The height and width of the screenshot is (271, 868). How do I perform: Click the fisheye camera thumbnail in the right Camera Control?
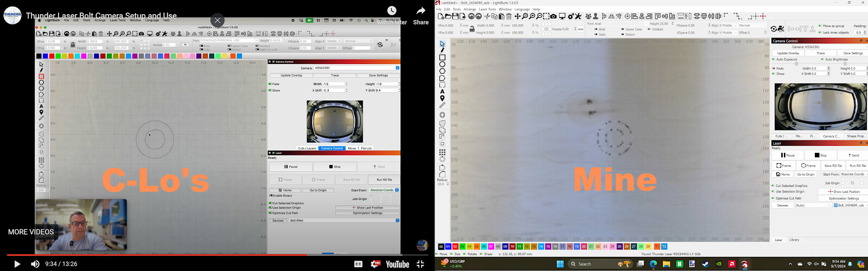pos(820,107)
